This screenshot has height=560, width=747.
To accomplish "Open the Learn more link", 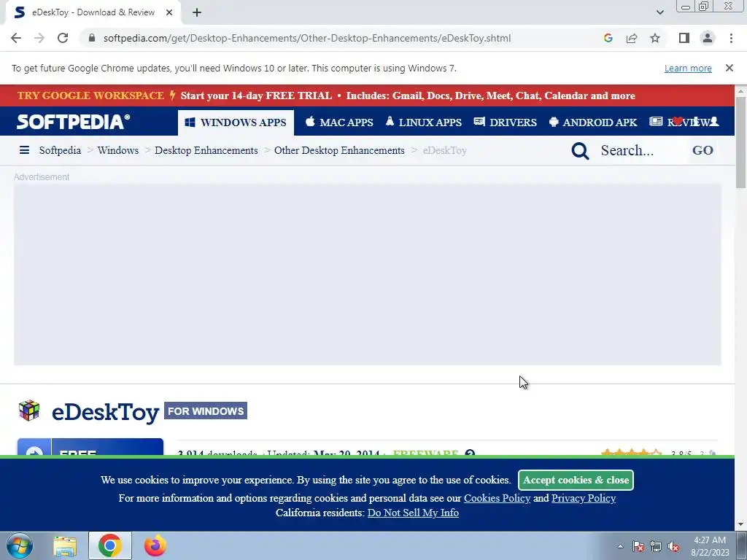I will point(688,68).
